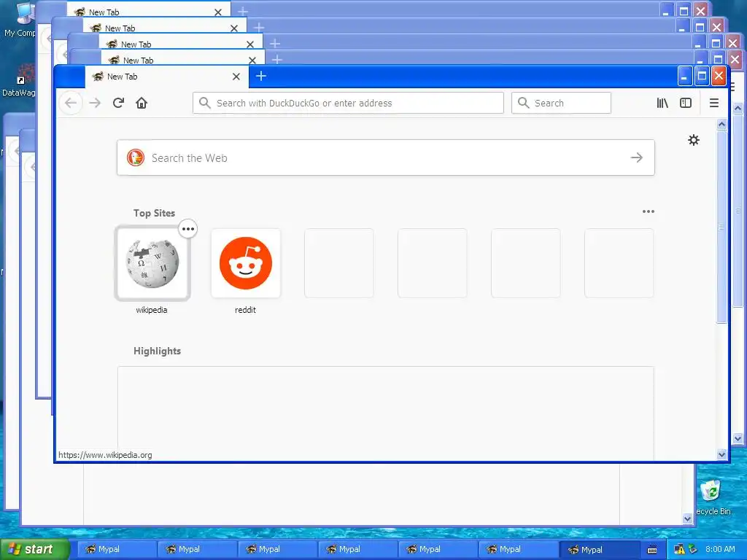Reload the current page
747x560 pixels.
[119, 103]
